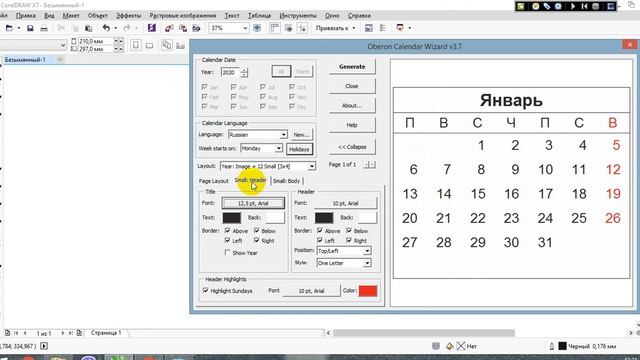Viewport: 640px width, 360px height.
Task: Open the Undo history dropdown arrow
Action: [x=116, y=28]
